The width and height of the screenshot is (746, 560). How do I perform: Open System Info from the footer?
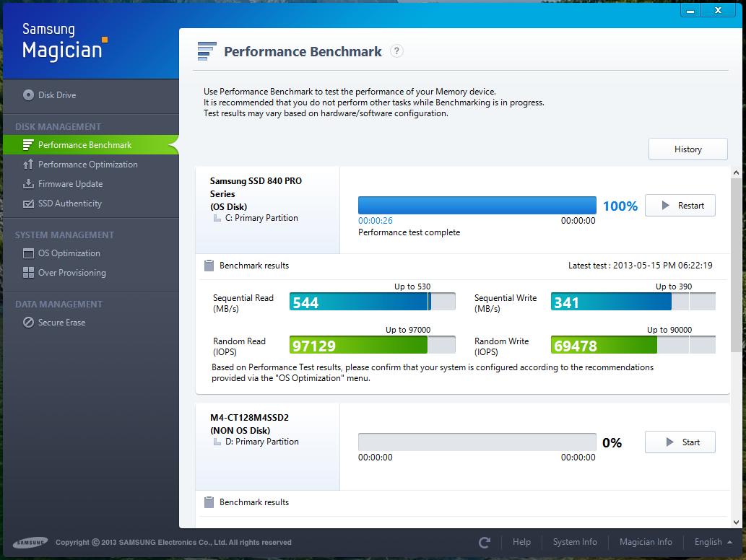point(575,542)
